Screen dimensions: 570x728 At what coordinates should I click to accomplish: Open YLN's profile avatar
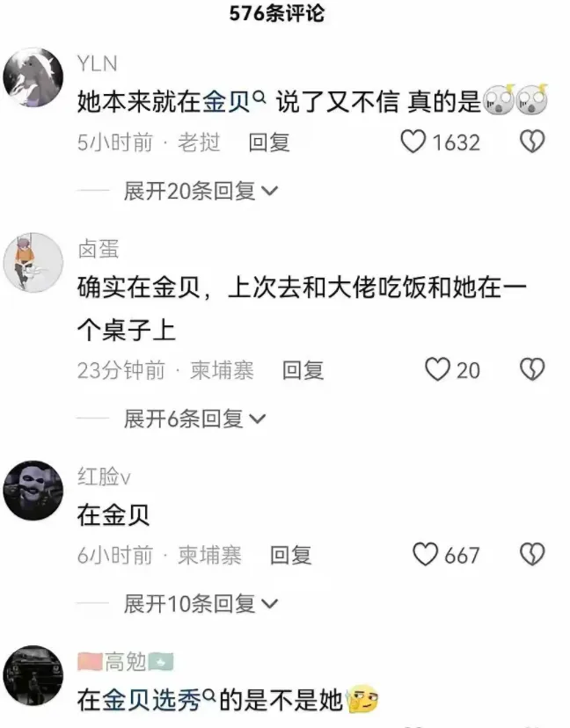pos(33,77)
